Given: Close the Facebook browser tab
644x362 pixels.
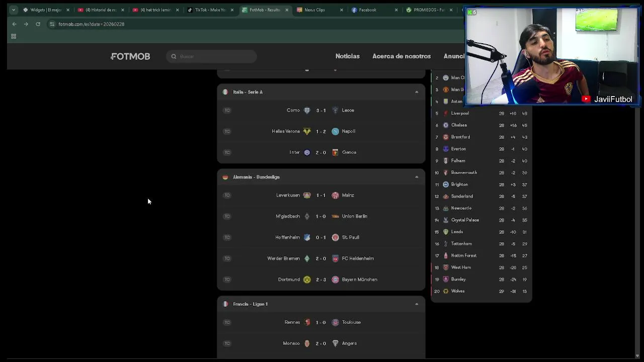Looking at the screenshot, I should (x=396, y=10).
